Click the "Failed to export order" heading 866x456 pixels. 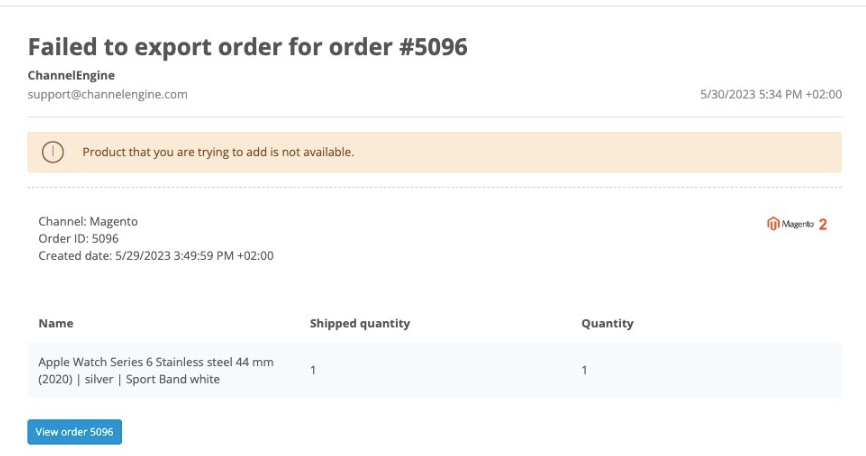[x=247, y=47]
